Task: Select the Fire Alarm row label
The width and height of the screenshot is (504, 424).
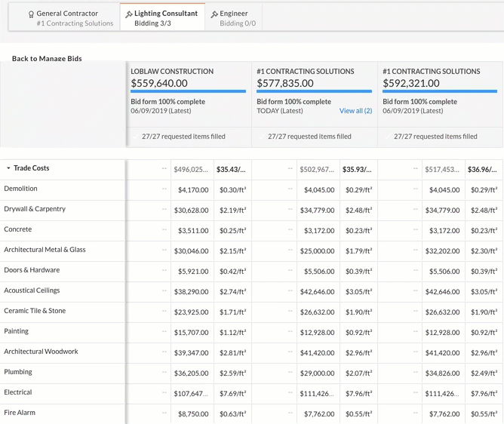Action: (20, 413)
